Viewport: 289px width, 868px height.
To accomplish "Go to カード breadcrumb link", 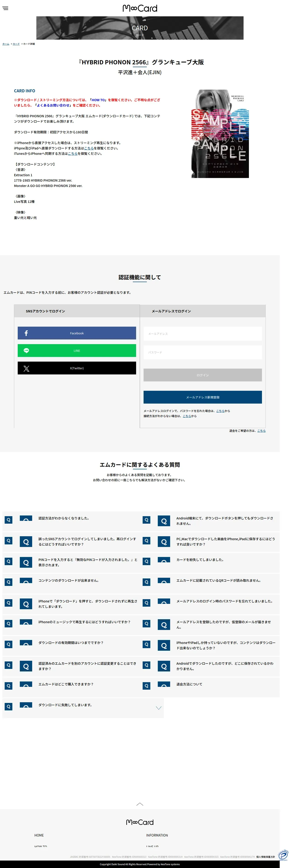I will click(16, 44).
